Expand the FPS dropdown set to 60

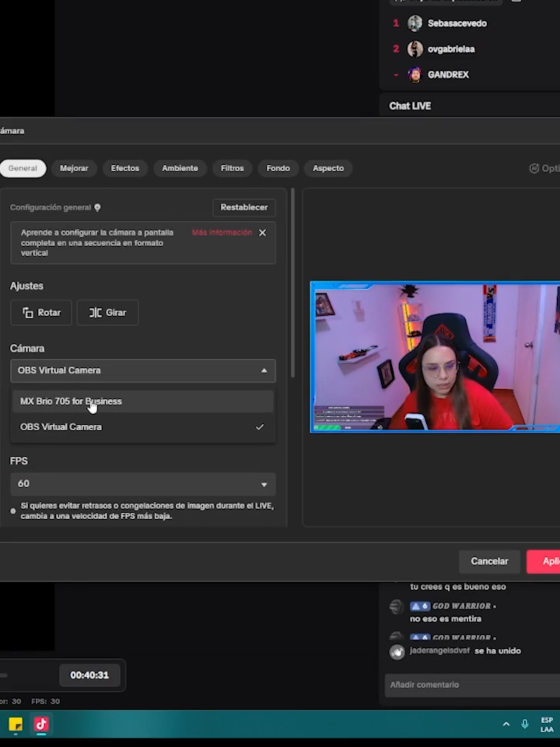(143, 484)
